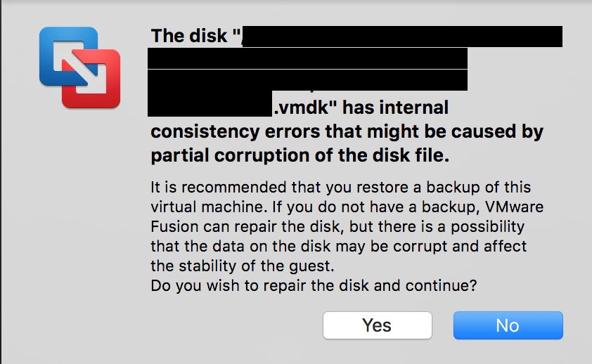Click the "partial corruption of the disk file." line
Screen dimensions: 592x364
click(300, 155)
